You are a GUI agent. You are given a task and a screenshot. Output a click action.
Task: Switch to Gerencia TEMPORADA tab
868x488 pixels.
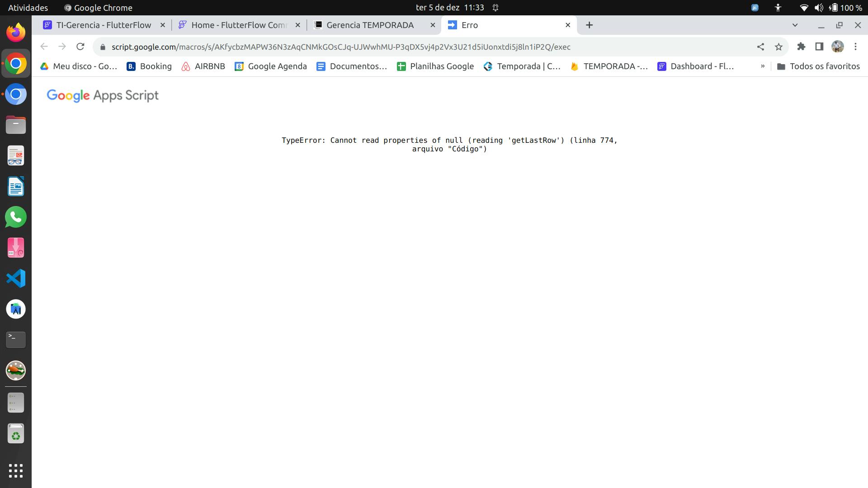[369, 25]
